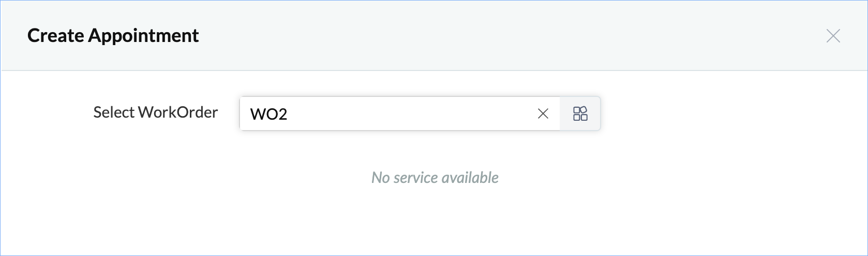Image resolution: width=868 pixels, height=256 pixels.
Task: Expand work order lookup list
Action: pyautogui.click(x=580, y=113)
